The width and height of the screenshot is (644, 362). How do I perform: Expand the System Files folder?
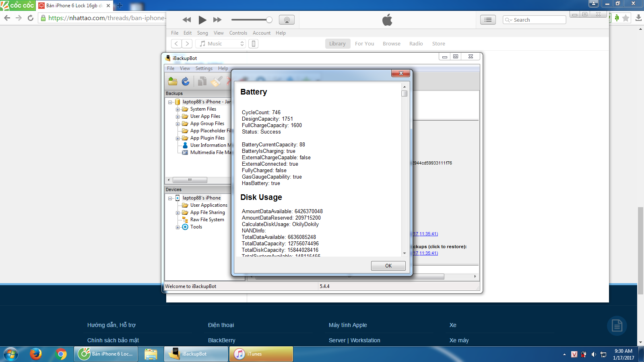[x=178, y=109]
